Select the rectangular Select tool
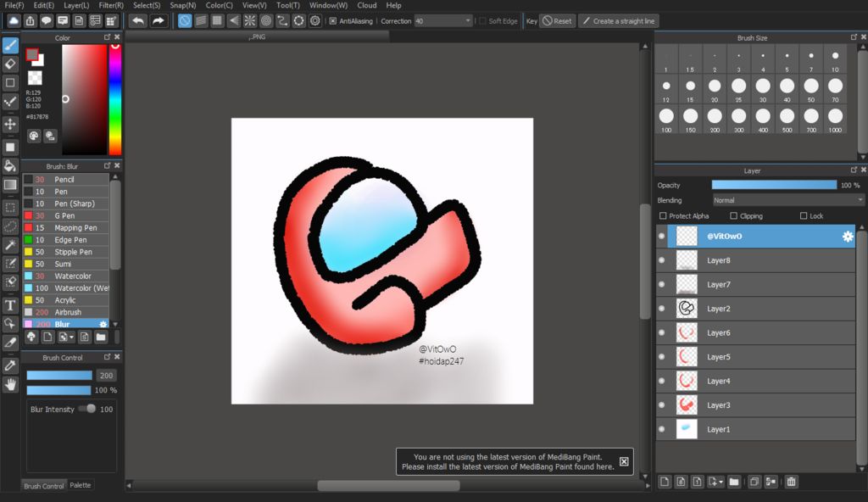Image resolution: width=868 pixels, height=502 pixels. (x=10, y=208)
